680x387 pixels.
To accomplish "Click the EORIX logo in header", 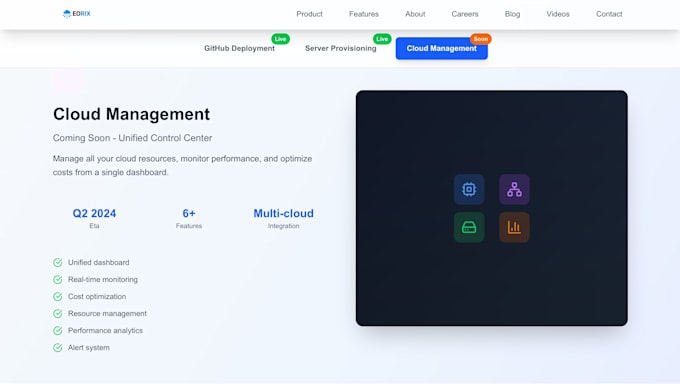I will pos(77,14).
